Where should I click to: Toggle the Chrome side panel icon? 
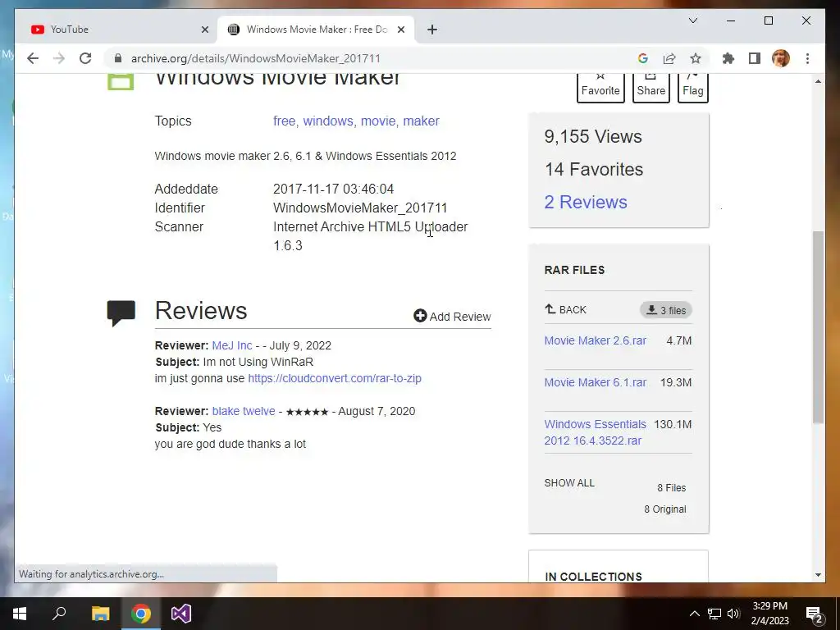755,58
